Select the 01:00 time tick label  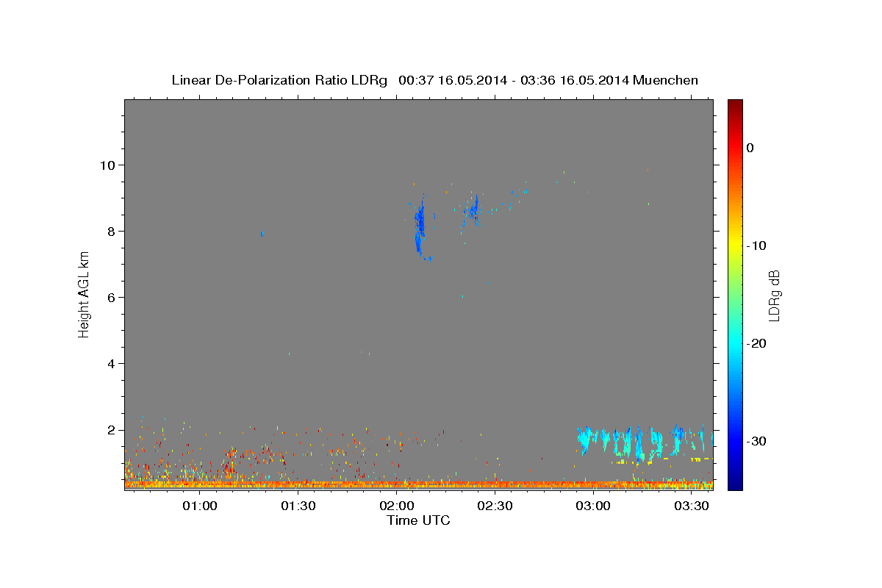199,506
